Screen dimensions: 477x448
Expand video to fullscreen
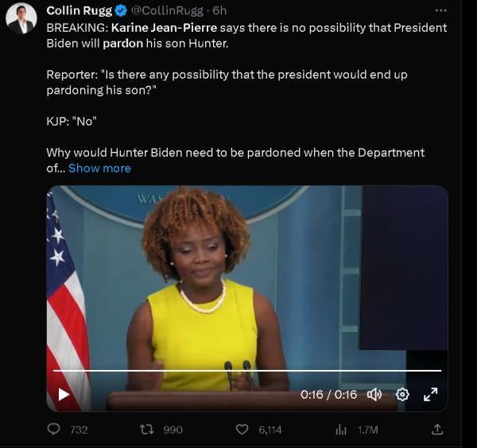point(430,394)
